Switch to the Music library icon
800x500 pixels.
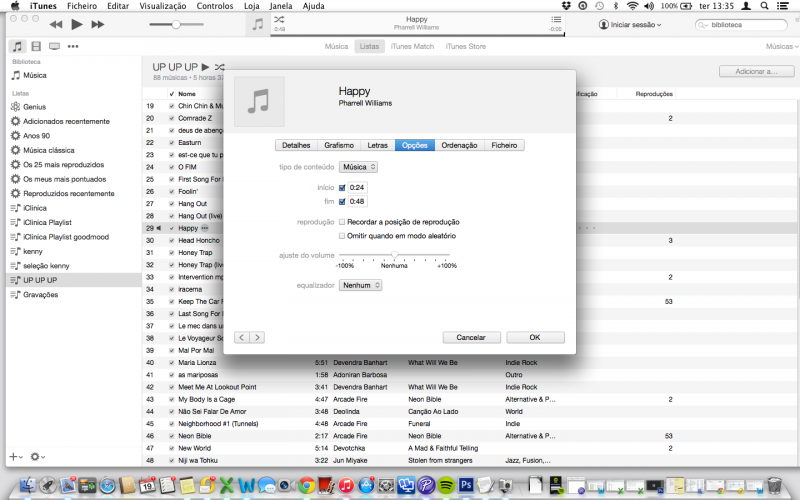tap(17, 46)
